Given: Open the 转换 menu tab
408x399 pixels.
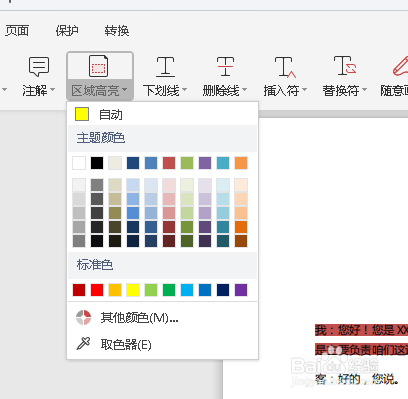Looking at the screenshot, I should (117, 31).
